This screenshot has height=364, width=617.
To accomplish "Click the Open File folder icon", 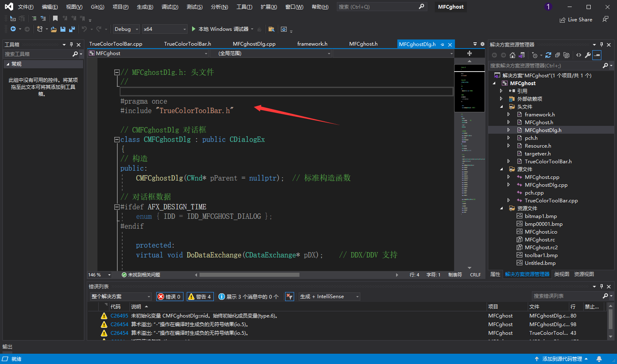I will (x=53, y=29).
